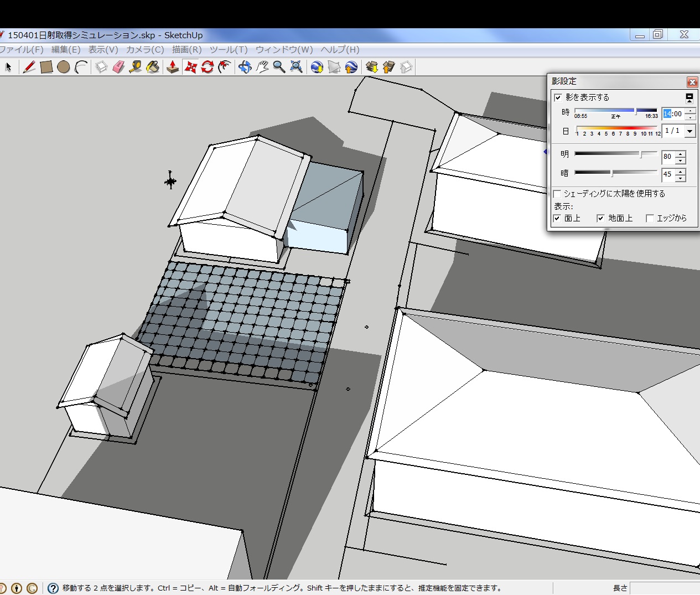The height and width of the screenshot is (595, 700).
Task: Check the エッジから checkbox
Action: 650,218
